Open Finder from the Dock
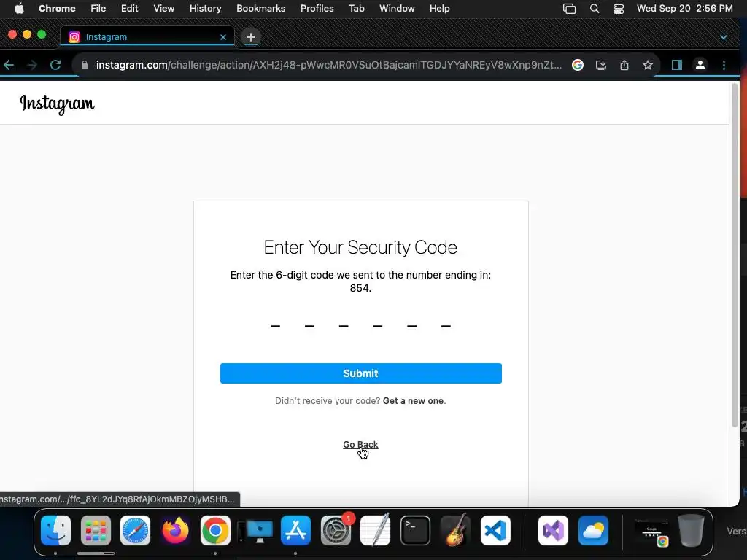Image resolution: width=747 pixels, height=560 pixels. (x=55, y=531)
